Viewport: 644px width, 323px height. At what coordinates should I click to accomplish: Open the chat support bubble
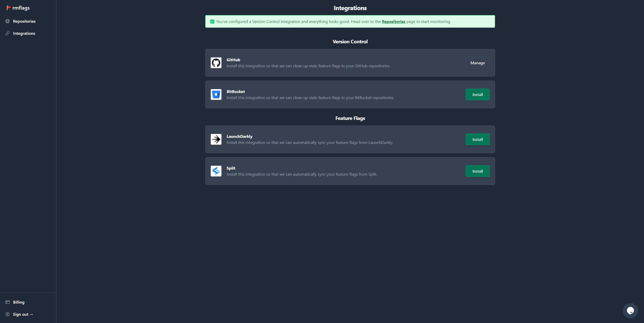point(630,310)
